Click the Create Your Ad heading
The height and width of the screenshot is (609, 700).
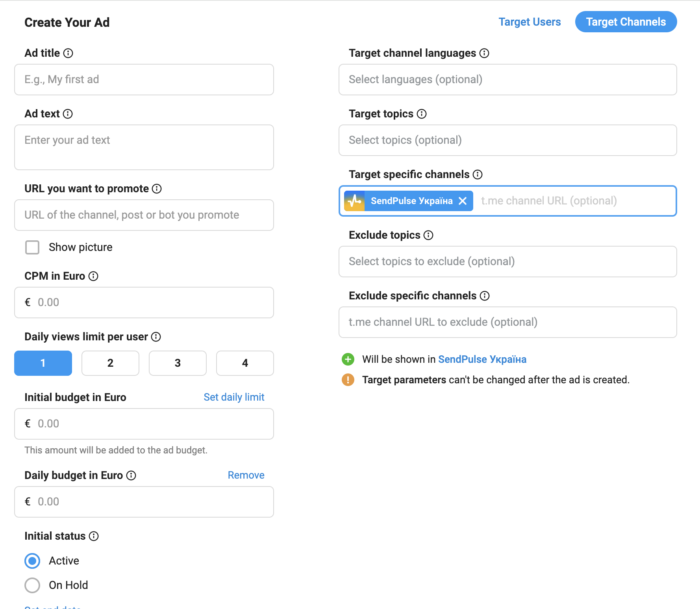pyautogui.click(x=67, y=22)
